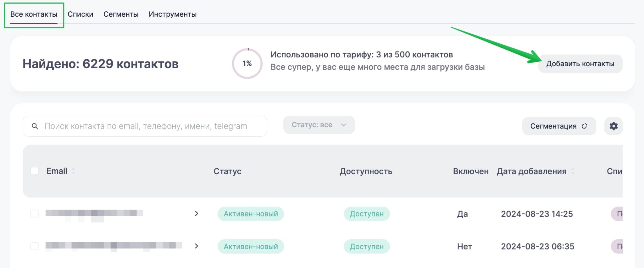Sort by Email column arrows

73,171
